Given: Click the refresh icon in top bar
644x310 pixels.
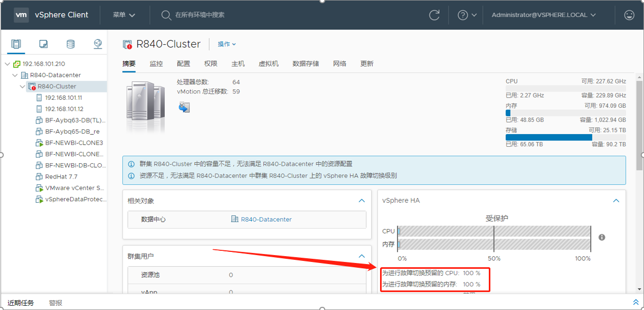Looking at the screenshot, I should click(x=434, y=15).
